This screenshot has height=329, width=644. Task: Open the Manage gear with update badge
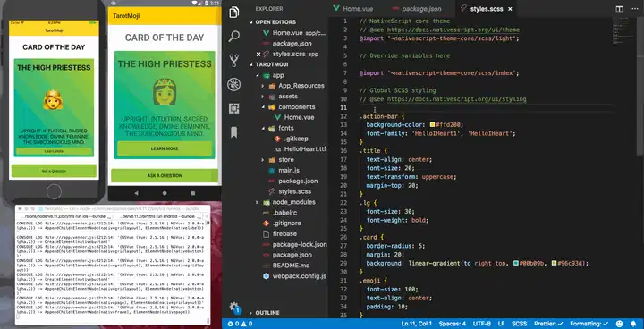pyautogui.click(x=234, y=308)
